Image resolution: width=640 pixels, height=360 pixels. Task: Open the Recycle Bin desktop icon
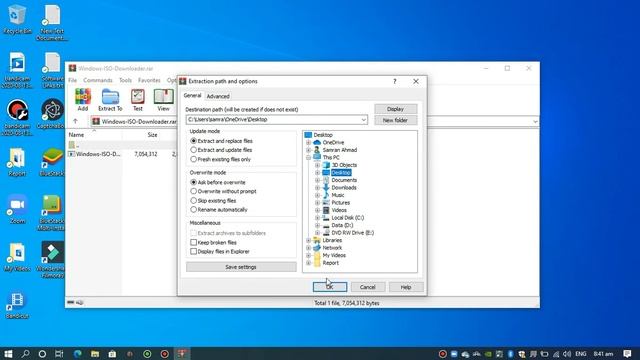(17, 20)
